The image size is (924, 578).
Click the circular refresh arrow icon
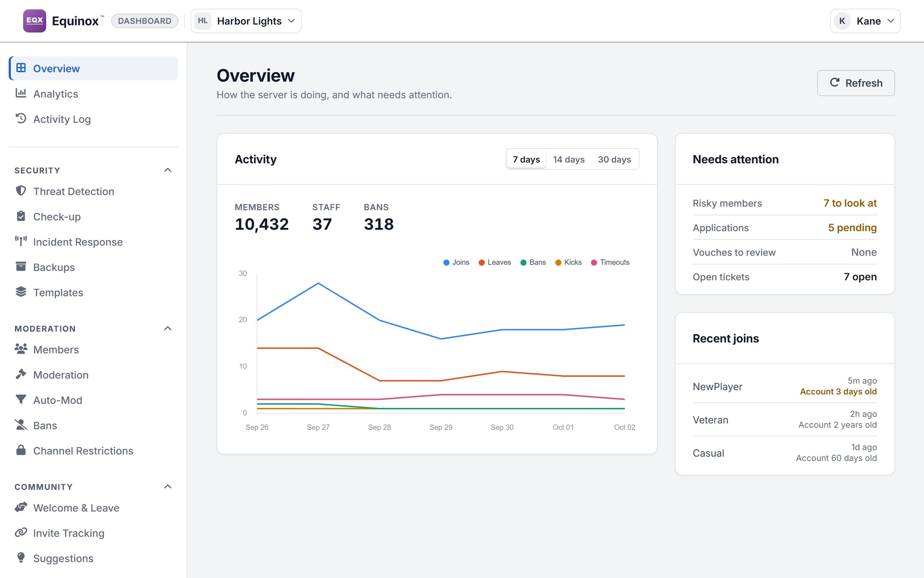coord(834,83)
